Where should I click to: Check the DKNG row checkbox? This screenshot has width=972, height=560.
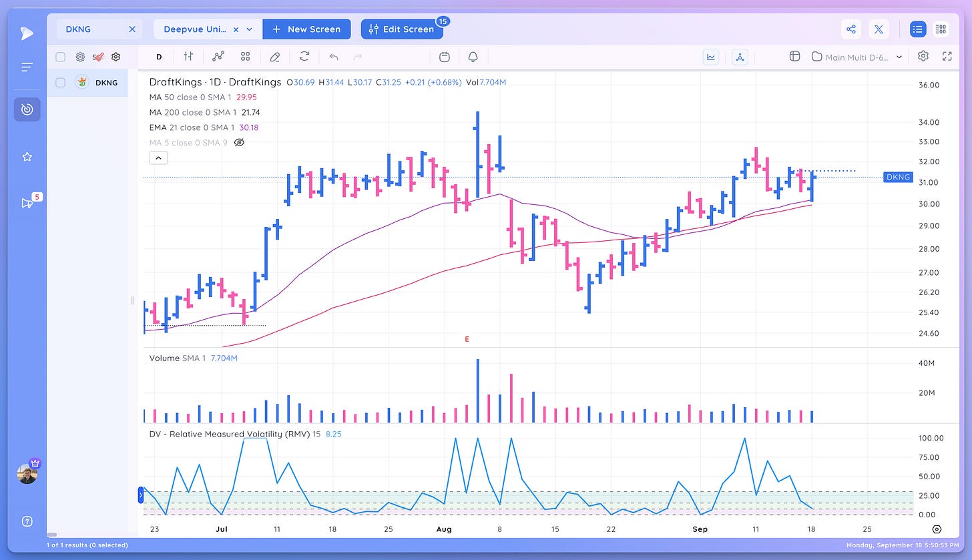pyautogui.click(x=61, y=83)
